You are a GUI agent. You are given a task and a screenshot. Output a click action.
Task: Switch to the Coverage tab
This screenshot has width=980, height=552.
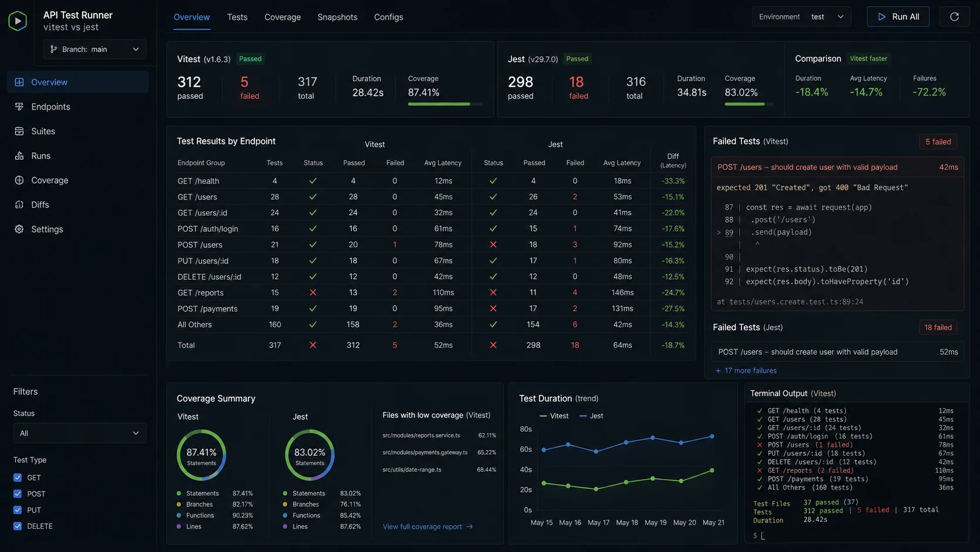pos(283,17)
